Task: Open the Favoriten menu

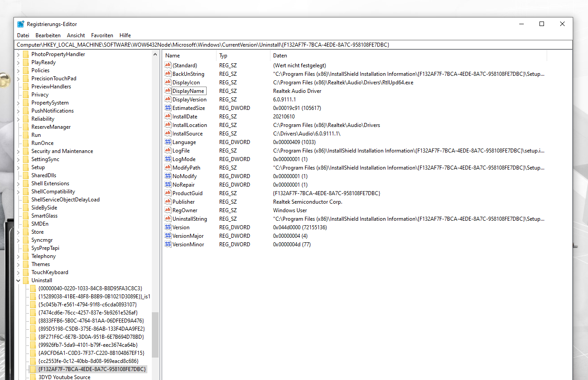Action: click(102, 35)
